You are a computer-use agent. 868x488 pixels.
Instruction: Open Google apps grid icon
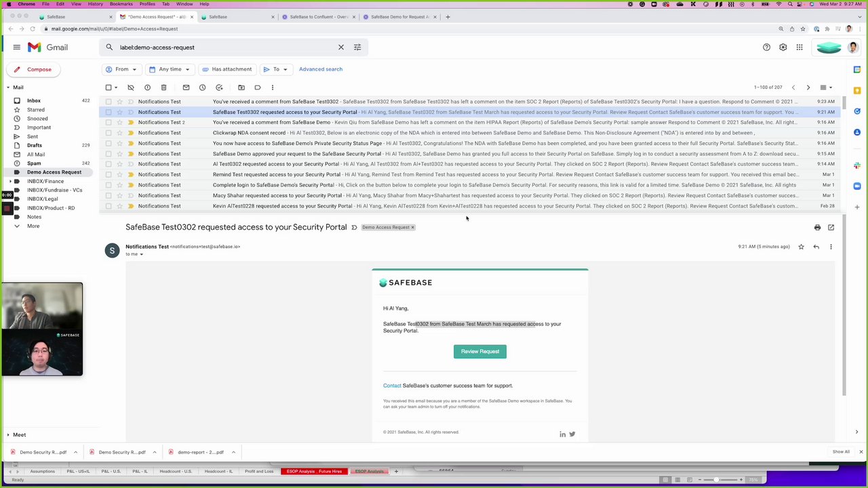pos(800,47)
